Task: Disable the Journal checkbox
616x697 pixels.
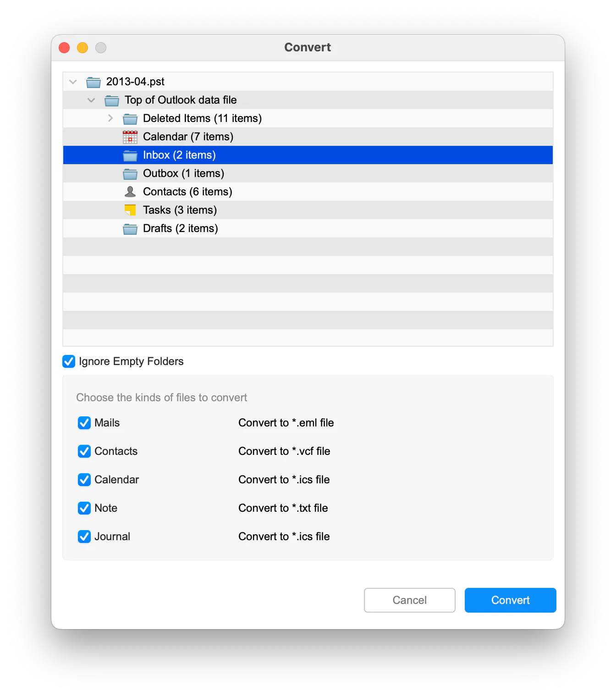Action: (84, 537)
